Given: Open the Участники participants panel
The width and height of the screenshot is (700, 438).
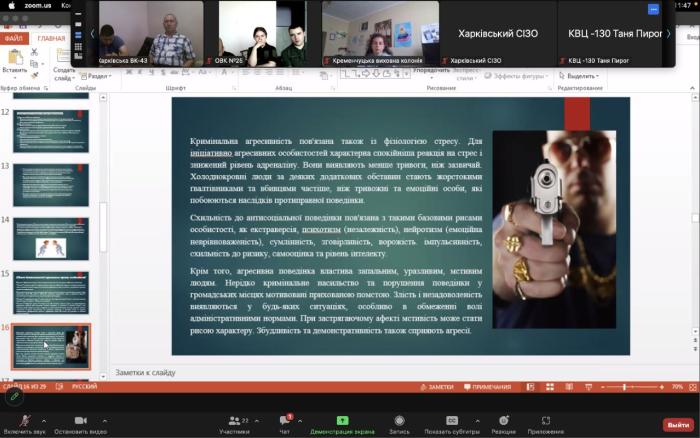Looking at the screenshot, I should [x=233, y=420].
